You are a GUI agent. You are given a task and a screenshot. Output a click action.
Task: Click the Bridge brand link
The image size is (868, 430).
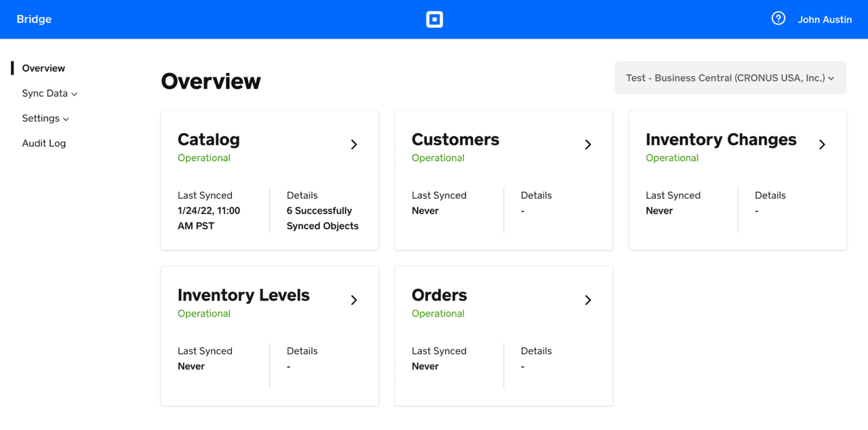[33, 19]
